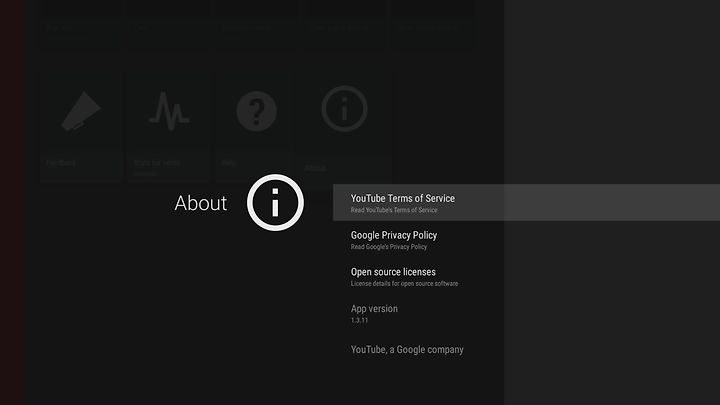Click the dimmed Help question mark icon
The image size is (720, 405).
click(256, 111)
